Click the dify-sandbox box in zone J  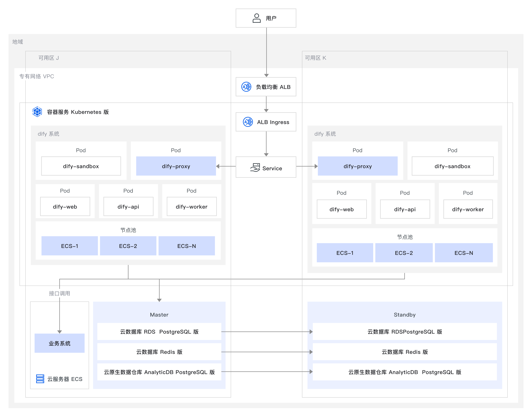click(x=81, y=166)
